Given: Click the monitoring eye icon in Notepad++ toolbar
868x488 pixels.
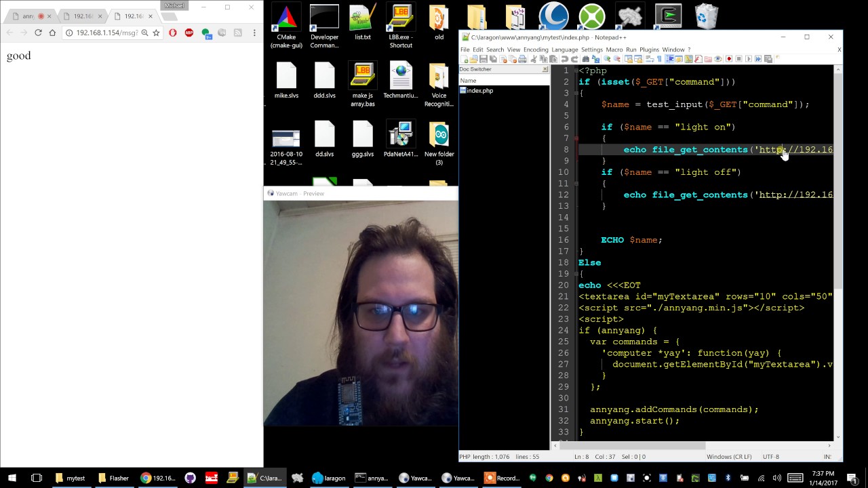Looking at the screenshot, I should [x=717, y=59].
